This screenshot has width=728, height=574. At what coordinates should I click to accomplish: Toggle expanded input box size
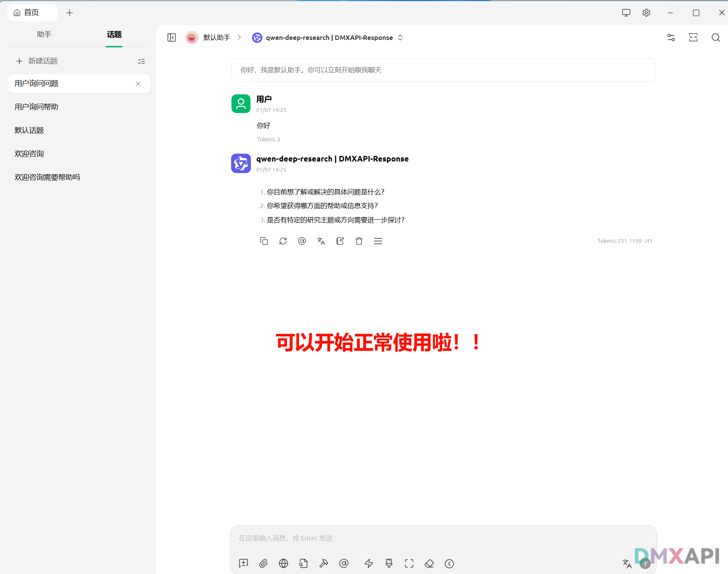(x=409, y=563)
